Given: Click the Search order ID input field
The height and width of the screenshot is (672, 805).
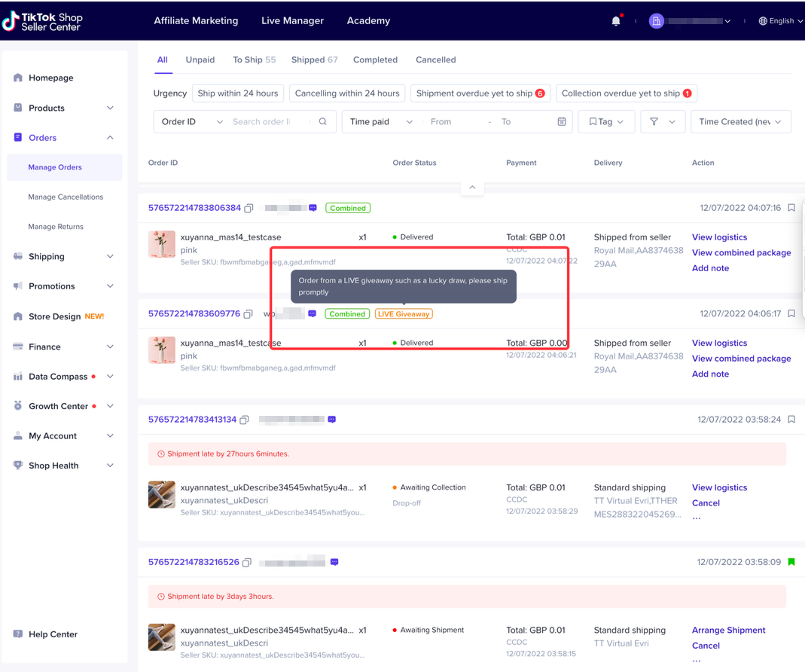Looking at the screenshot, I should 271,122.
